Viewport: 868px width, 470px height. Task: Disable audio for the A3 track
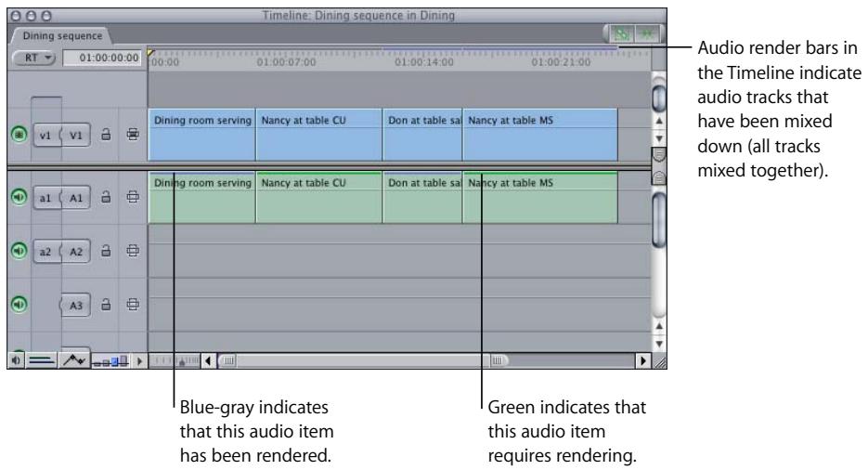tap(19, 304)
